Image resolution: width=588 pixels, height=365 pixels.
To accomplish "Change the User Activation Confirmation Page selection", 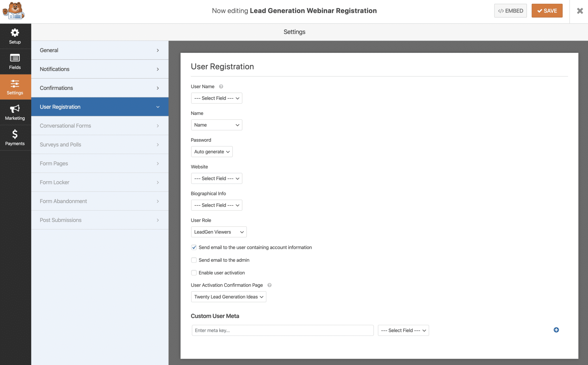I will tap(229, 297).
